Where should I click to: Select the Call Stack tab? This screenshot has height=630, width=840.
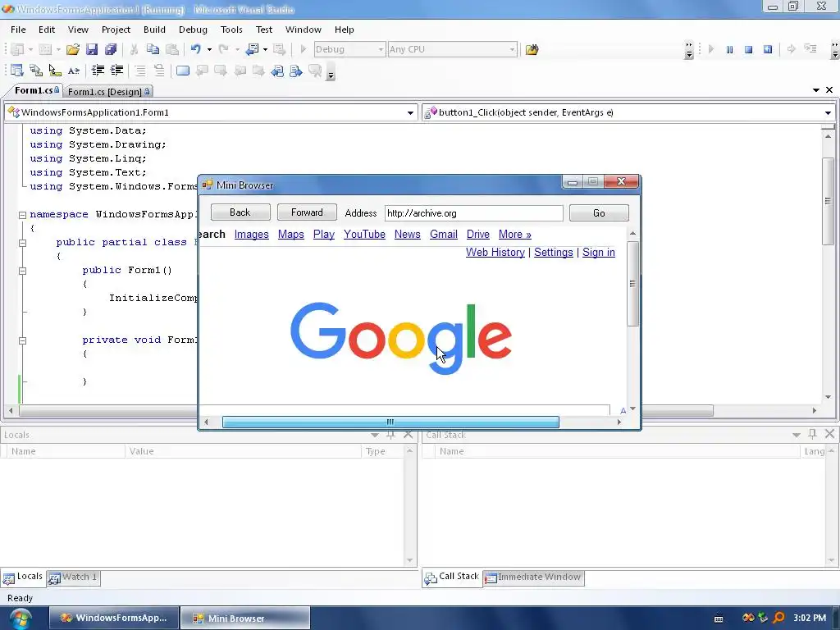(x=451, y=577)
